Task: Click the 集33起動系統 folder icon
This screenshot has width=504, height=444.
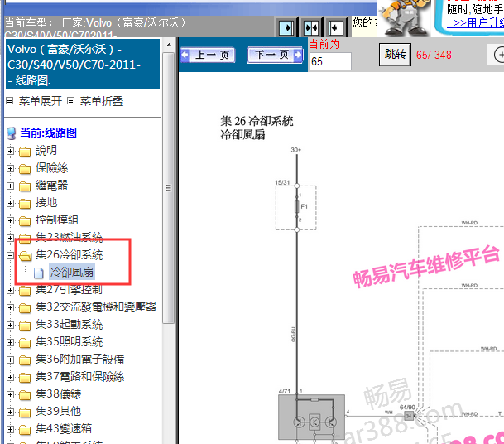Action: [25, 326]
